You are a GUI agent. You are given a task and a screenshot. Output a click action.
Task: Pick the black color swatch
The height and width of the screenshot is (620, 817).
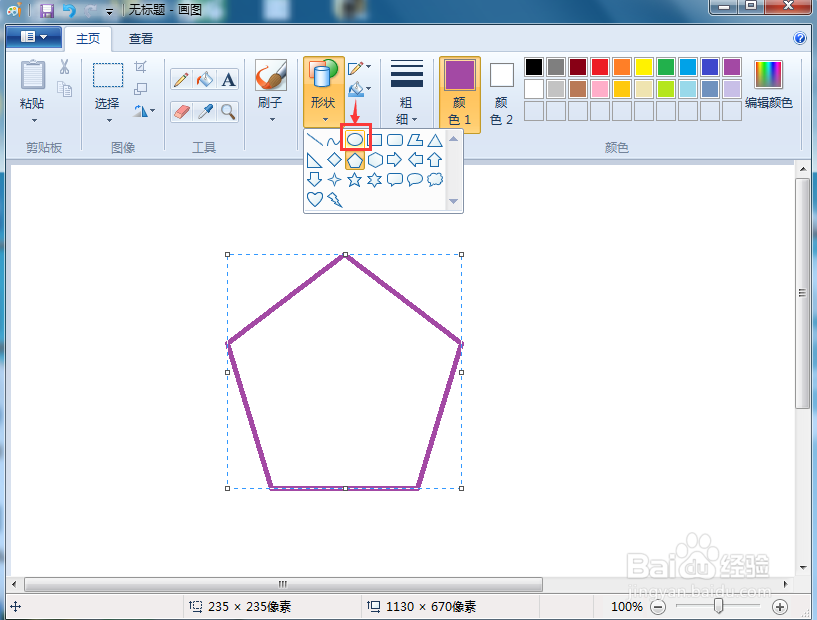click(x=534, y=67)
